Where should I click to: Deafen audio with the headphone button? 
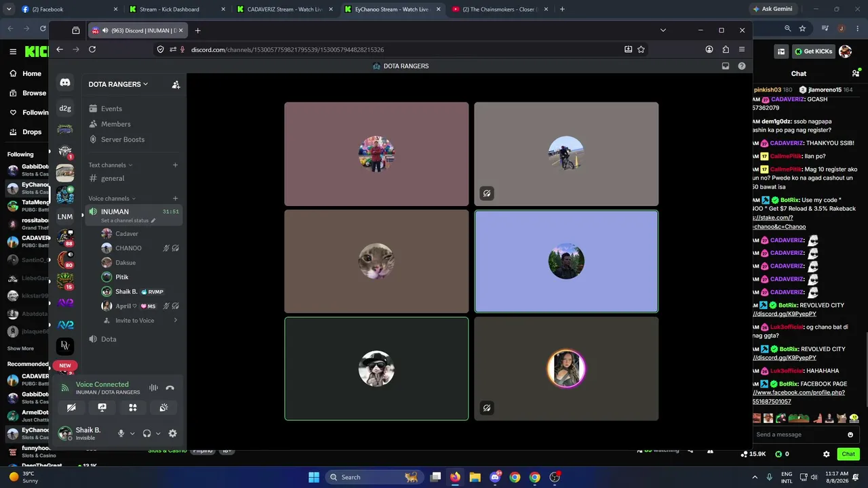click(x=146, y=434)
